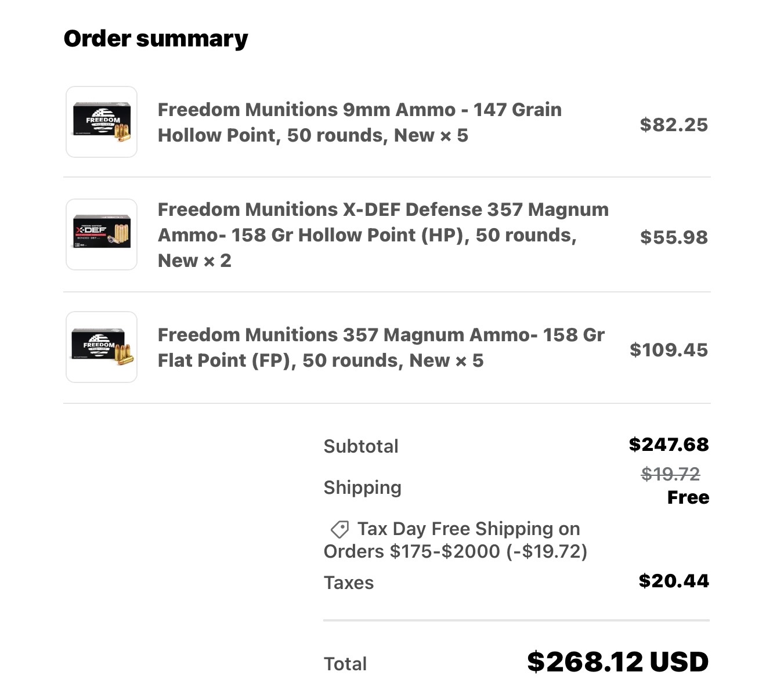Select the X-DEF Defense 357 Magnum product title

click(x=384, y=235)
